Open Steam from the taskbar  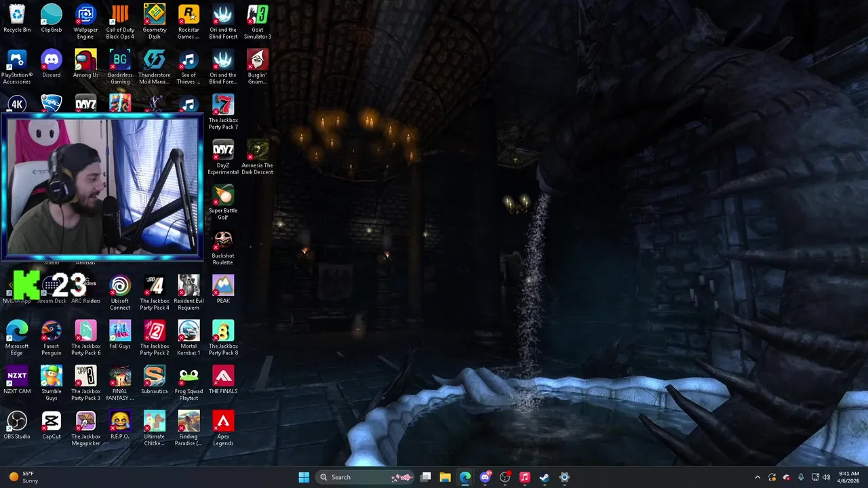click(x=545, y=477)
